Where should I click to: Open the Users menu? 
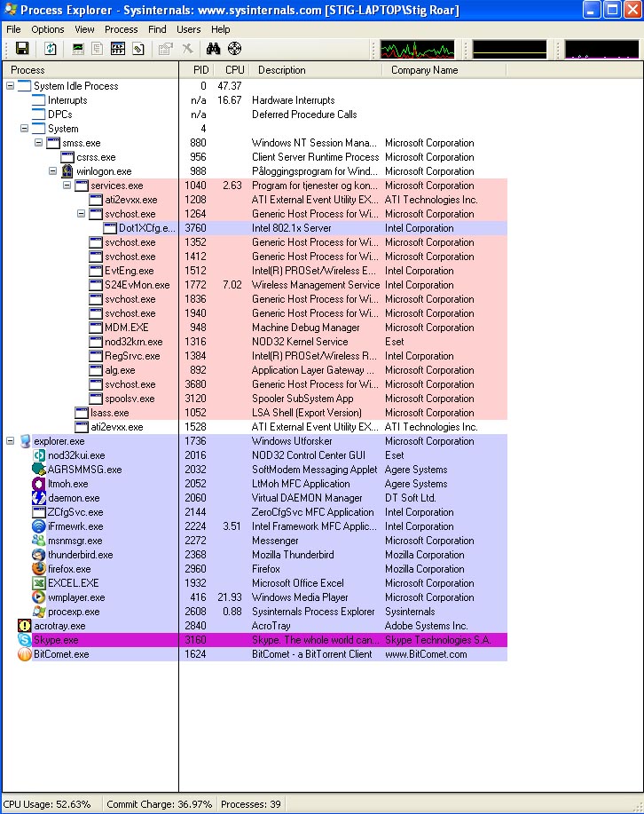click(188, 29)
